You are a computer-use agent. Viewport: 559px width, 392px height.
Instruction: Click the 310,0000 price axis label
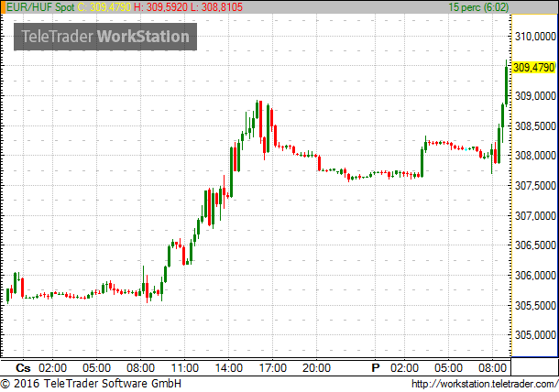(535, 37)
